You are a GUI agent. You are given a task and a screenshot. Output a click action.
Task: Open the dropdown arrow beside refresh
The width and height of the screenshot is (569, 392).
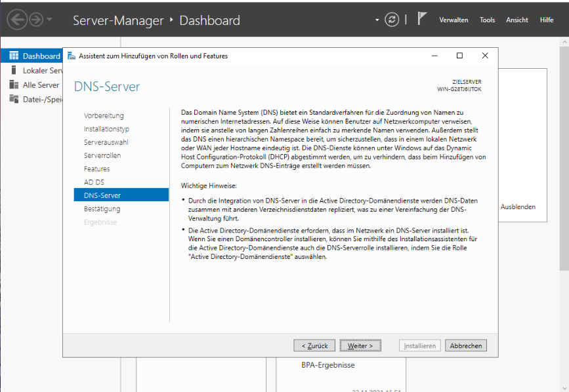pos(377,20)
